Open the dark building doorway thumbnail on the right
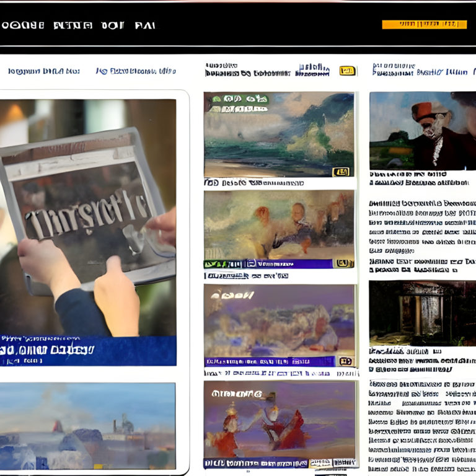Viewport: 476px width, 476px height. pos(423,313)
